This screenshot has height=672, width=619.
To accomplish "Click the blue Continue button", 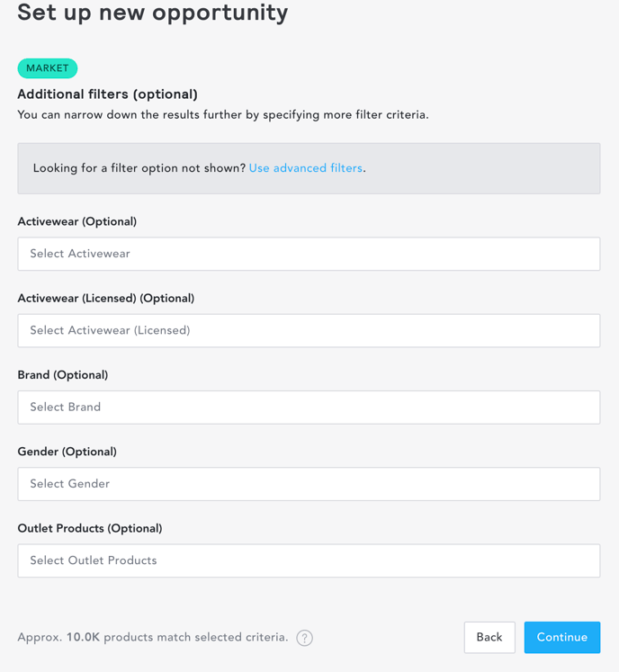I will pyautogui.click(x=562, y=637).
